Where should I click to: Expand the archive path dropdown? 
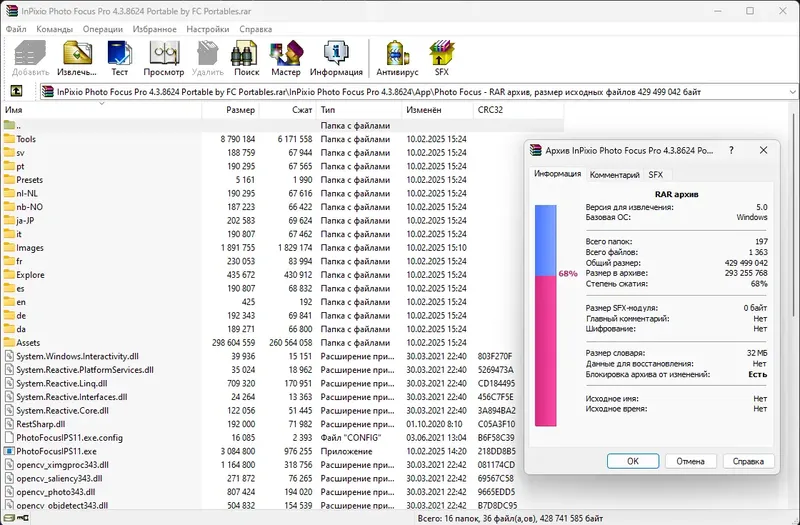pyautogui.click(x=792, y=92)
